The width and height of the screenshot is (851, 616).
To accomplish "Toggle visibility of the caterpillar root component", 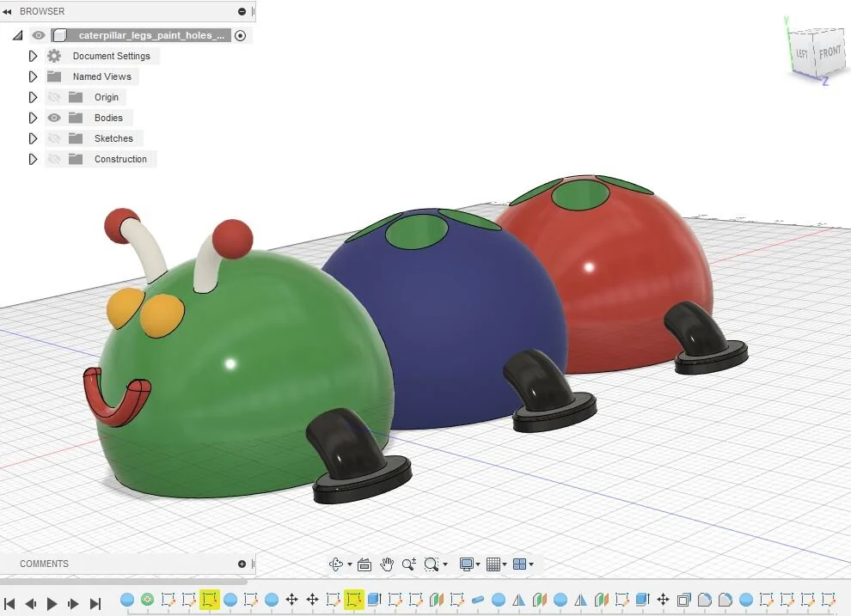I will point(39,35).
